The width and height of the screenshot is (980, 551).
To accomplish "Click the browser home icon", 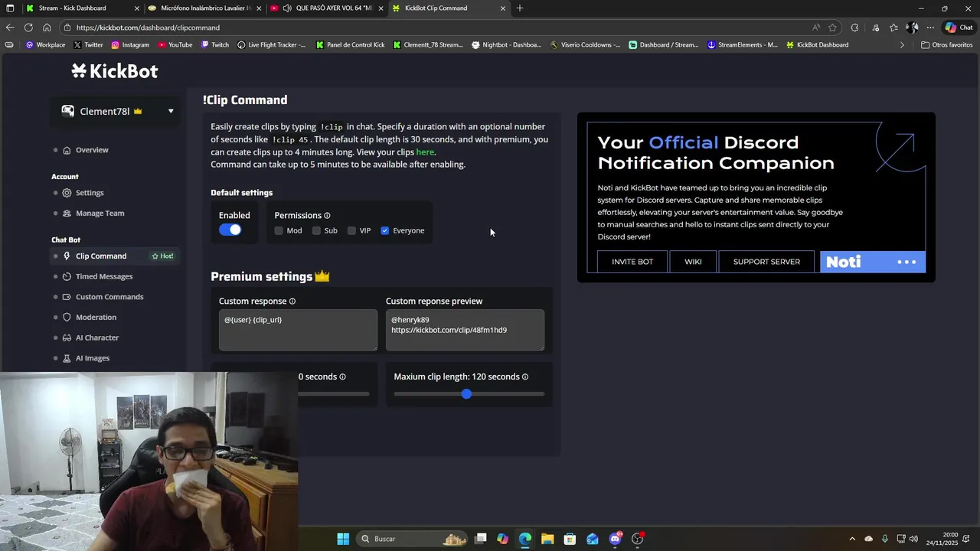I will click(47, 28).
